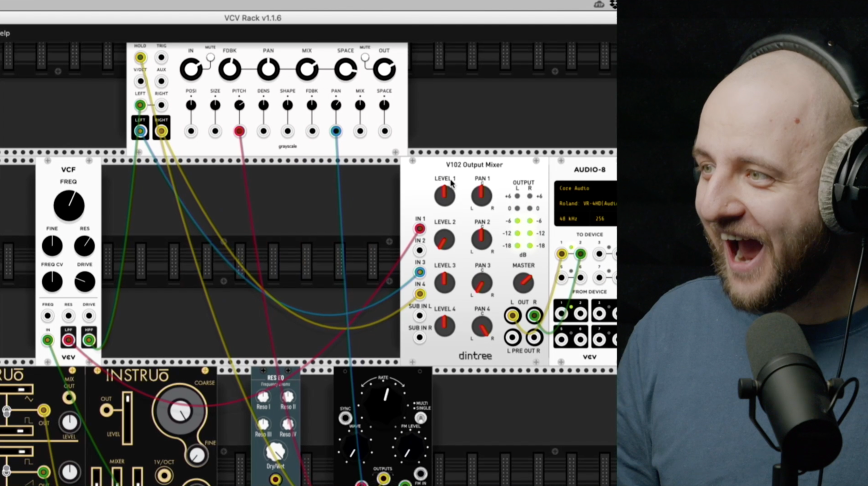This screenshot has width=868, height=486.
Task: Click the small DENS knob on grayscale
Action: pos(263,105)
